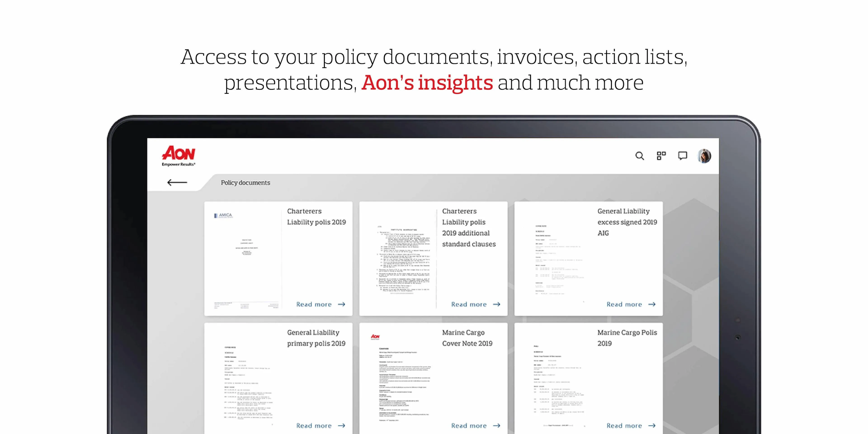Read more on Charterers Liability polis 2019
This screenshot has height=434, width=868.
(321, 304)
